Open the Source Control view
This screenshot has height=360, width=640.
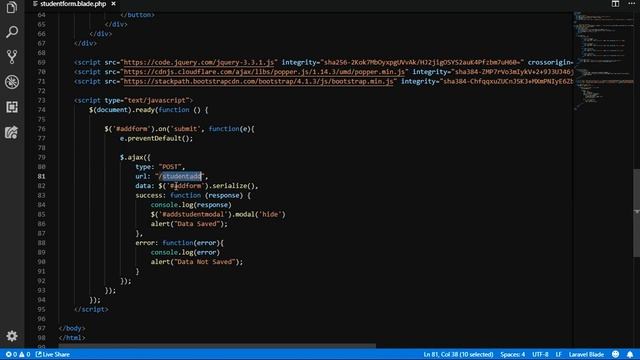pyautogui.click(x=11, y=57)
